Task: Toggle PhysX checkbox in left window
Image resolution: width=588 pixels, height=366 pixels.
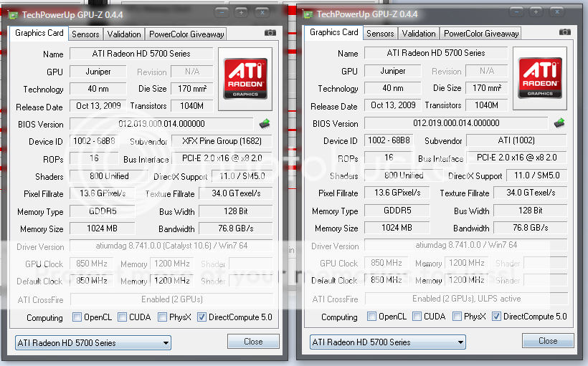Action: pyautogui.click(x=162, y=317)
